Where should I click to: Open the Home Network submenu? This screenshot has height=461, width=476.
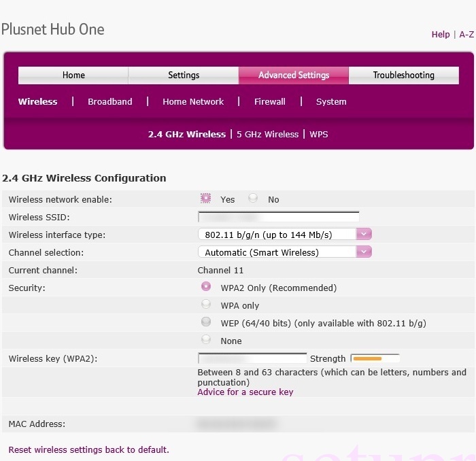[193, 101]
